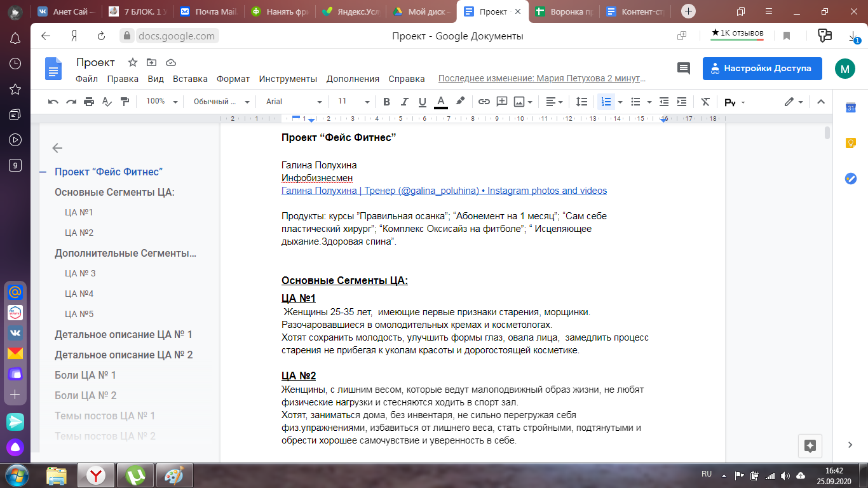Open the Последнее изменение history link
The width and height of the screenshot is (868, 488).
click(x=542, y=79)
